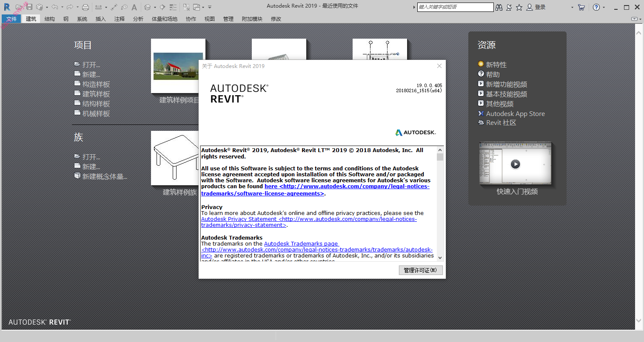Click the main window scrollbar down arrow
644x342 pixels.
[x=638, y=321]
